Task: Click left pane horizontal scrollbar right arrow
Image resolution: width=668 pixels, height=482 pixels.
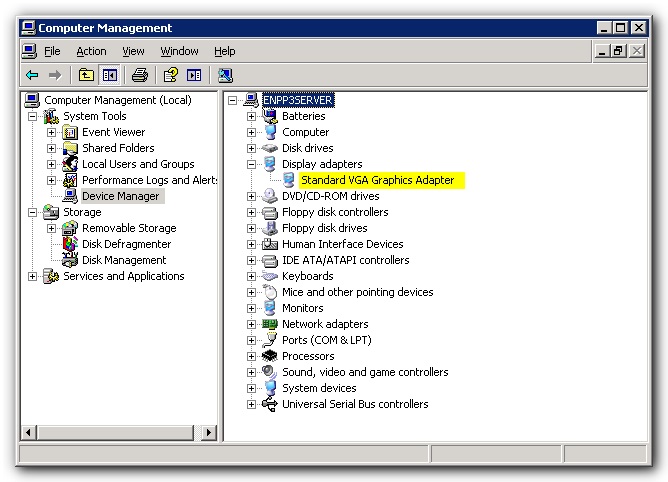Action: 209,432
